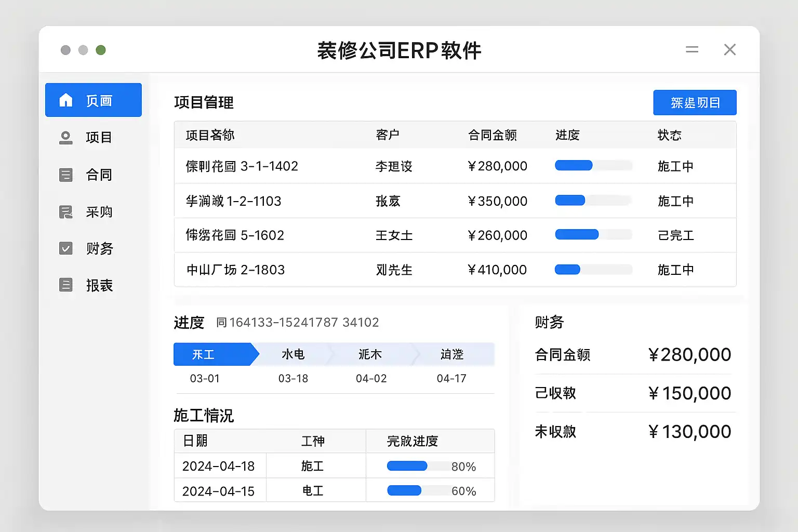The width and height of the screenshot is (798, 532).
Task: Click the 2024-04-15 construction record
Action: 219,491
